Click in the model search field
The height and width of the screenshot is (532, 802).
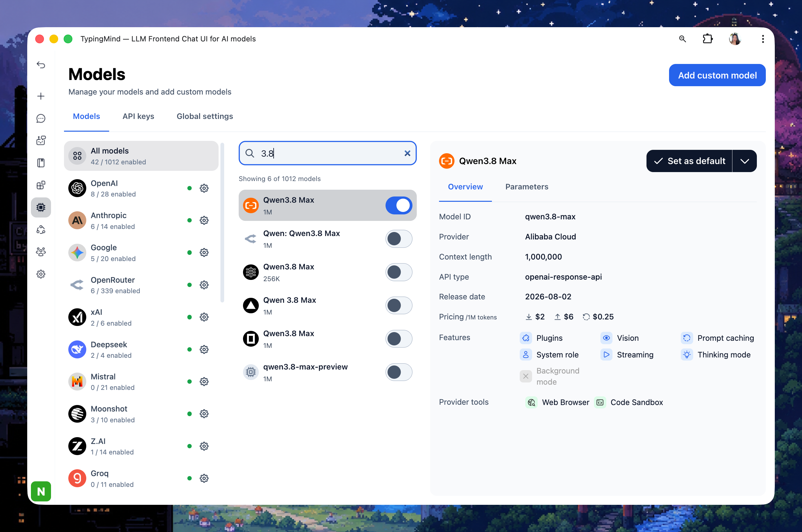[328, 153]
